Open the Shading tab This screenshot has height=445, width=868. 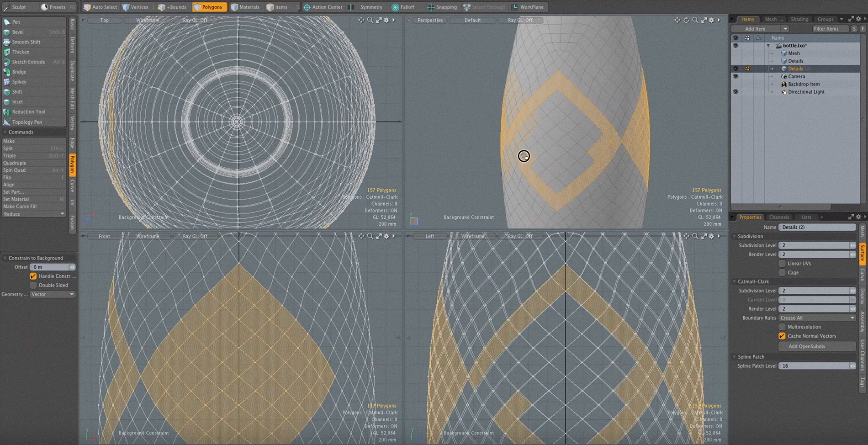pyautogui.click(x=799, y=19)
